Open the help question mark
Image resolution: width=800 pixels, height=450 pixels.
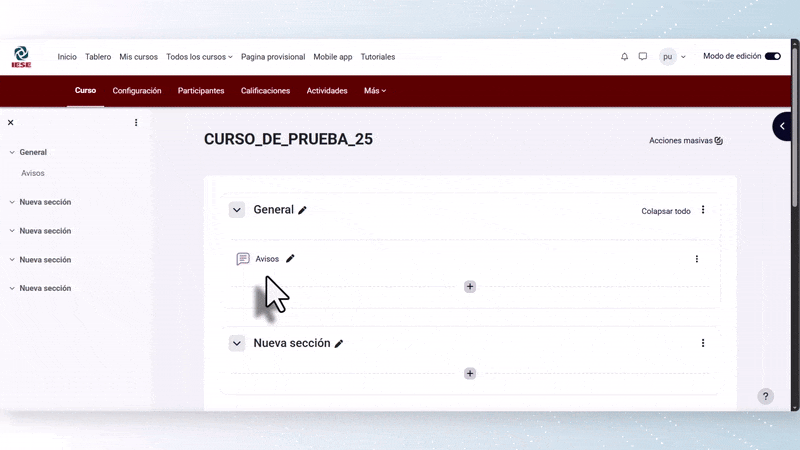click(x=765, y=396)
